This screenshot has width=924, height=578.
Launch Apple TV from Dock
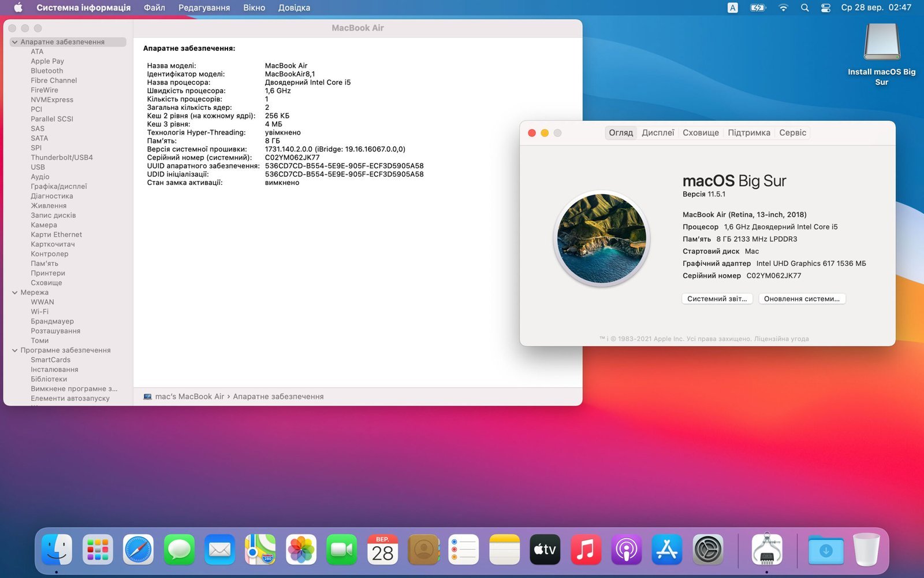click(x=545, y=549)
